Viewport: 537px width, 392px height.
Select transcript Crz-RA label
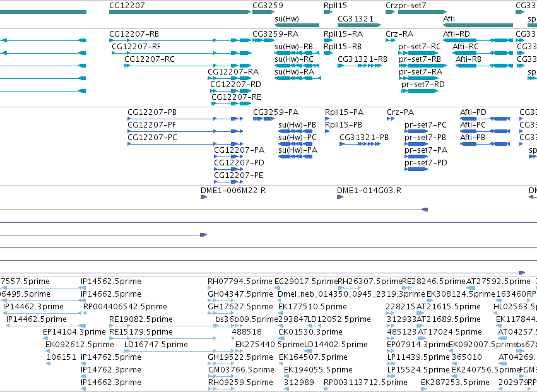[x=399, y=34]
